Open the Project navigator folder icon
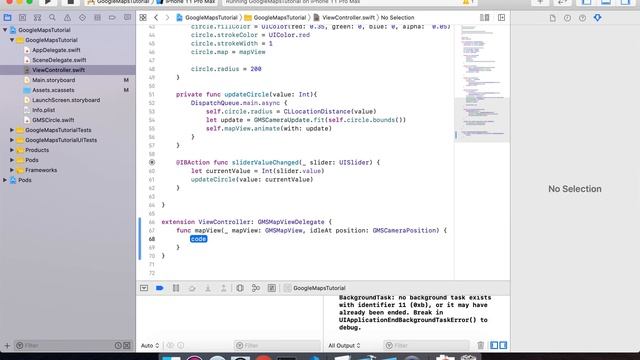This screenshot has height=360, width=640. tap(7, 18)
